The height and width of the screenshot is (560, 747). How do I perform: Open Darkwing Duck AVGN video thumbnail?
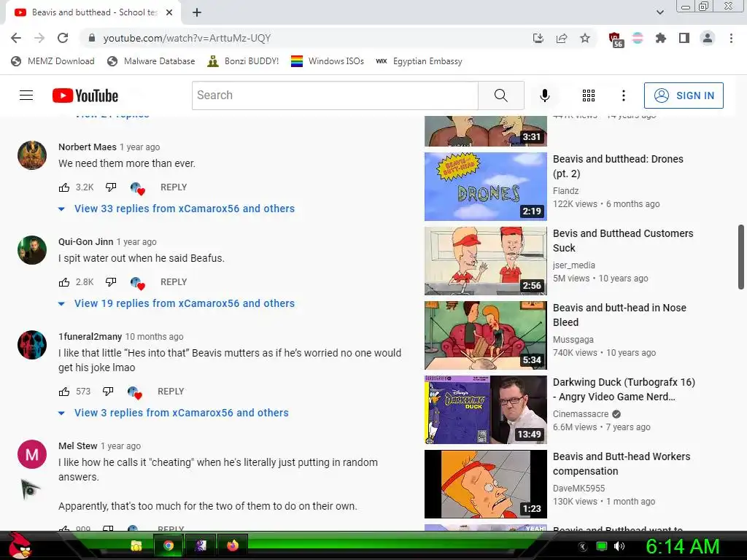[x=485, y=410]
